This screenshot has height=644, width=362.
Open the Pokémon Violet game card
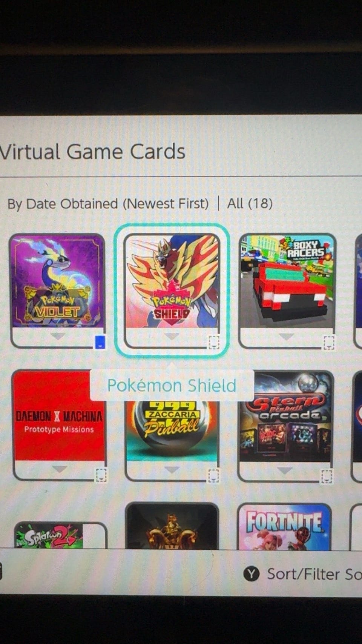point(58,290)
